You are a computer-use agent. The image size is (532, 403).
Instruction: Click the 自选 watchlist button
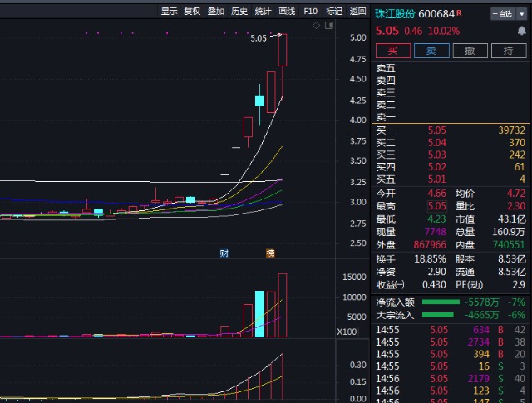tap(503, 14)
